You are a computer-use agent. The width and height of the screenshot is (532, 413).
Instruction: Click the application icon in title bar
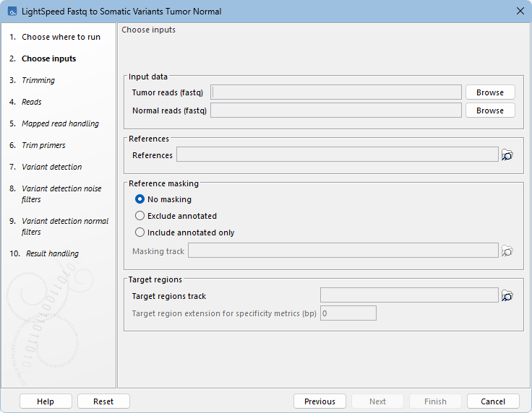click(12, 12)
